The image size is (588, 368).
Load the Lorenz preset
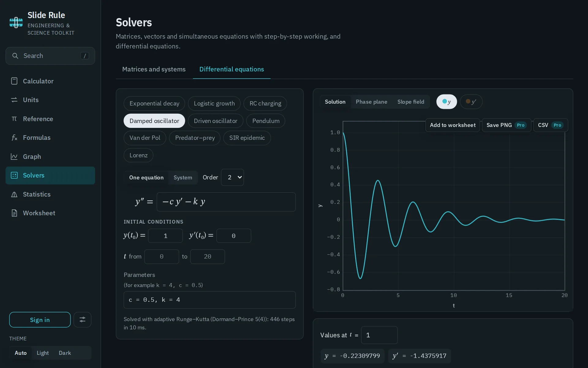(x=138, y=155)
